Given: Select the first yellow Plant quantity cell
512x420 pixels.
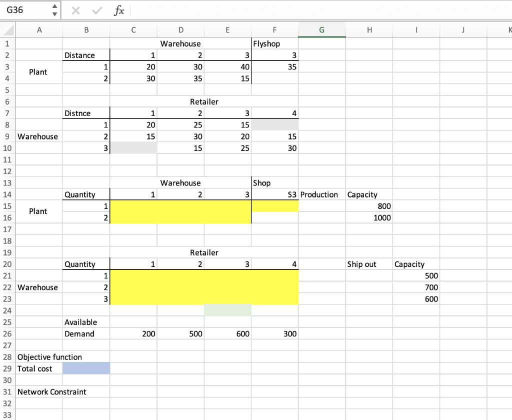Looking at the screenshot, I should 133,206.
